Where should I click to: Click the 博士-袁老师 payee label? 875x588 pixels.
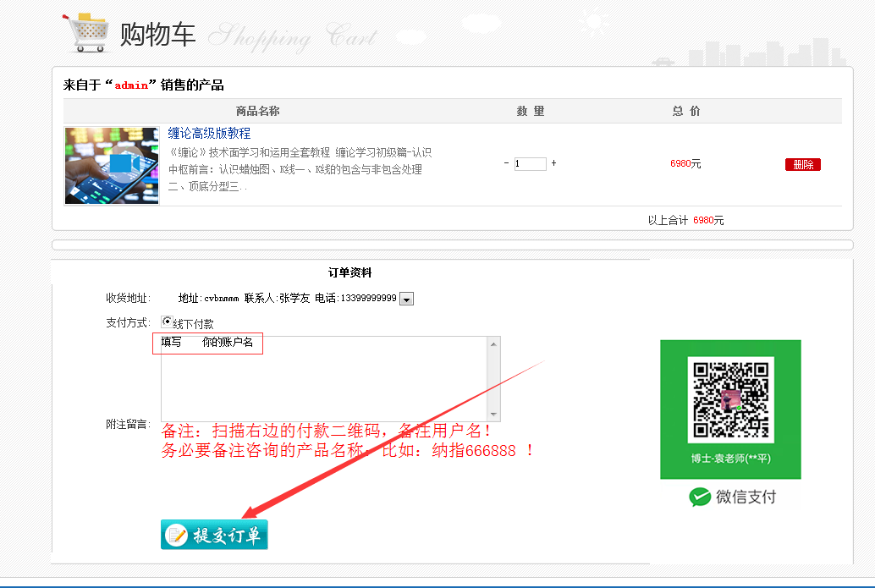pyautogui.click(x=730, y=459)
